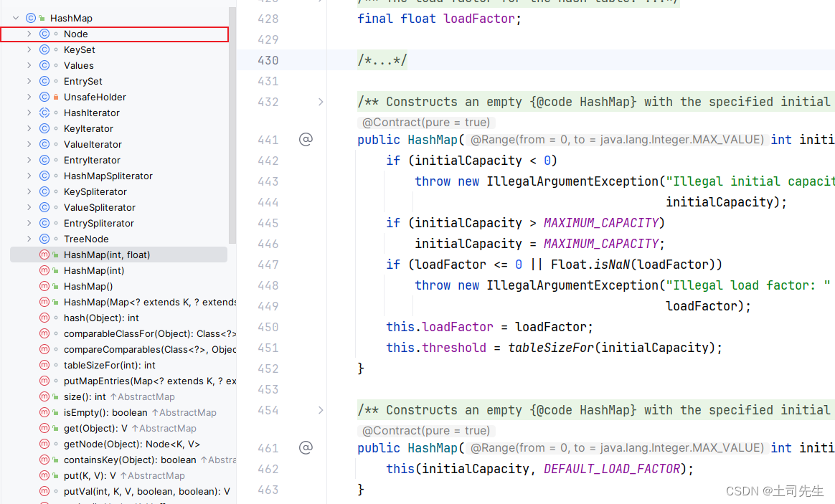Click the @Range inlay hint on line 441

point(617,139)
